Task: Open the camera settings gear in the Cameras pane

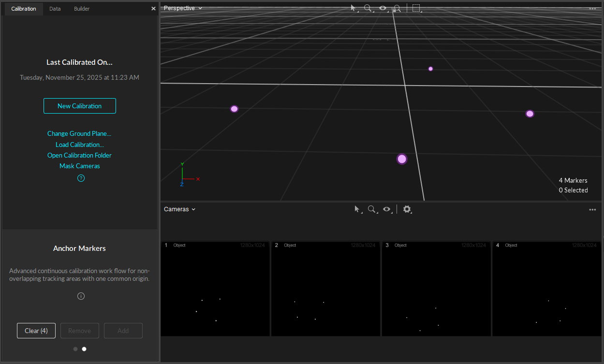Action: pos(407,209)
